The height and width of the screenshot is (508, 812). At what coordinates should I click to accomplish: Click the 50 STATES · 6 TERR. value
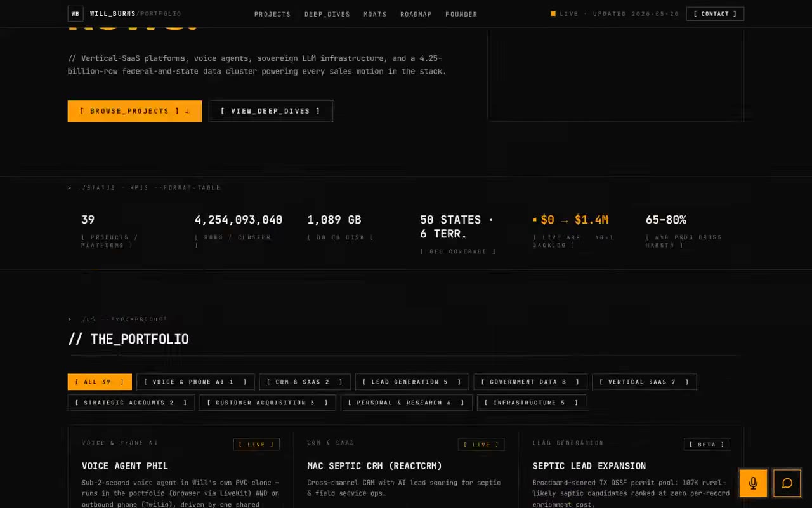pyautogui.click(x=457, y=227)
